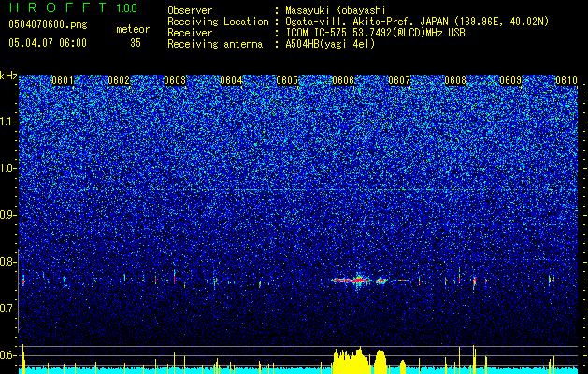Click the 0604 time marker

(x=231, y=80)
